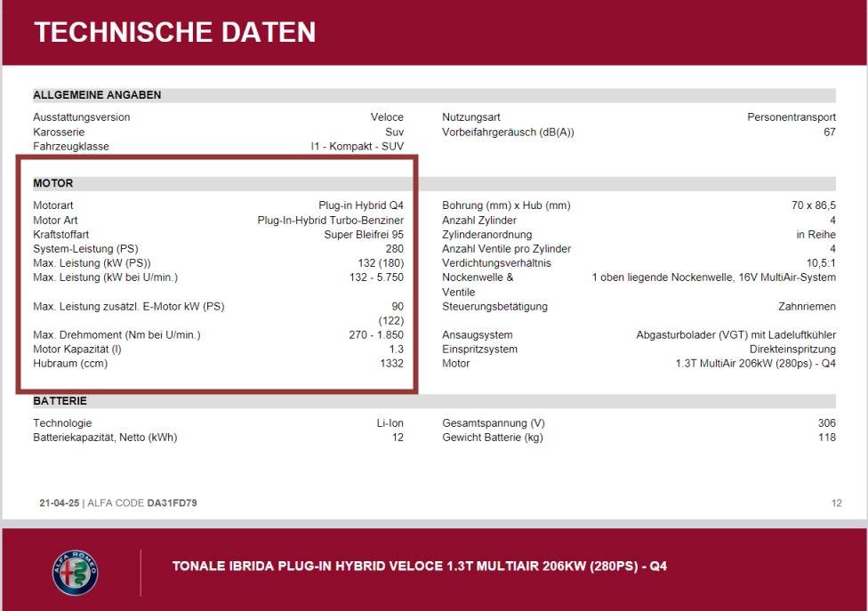
Task: Select the Motor Kapazität value 1.3
Action: pyautogui.click(x=397, y=350)
